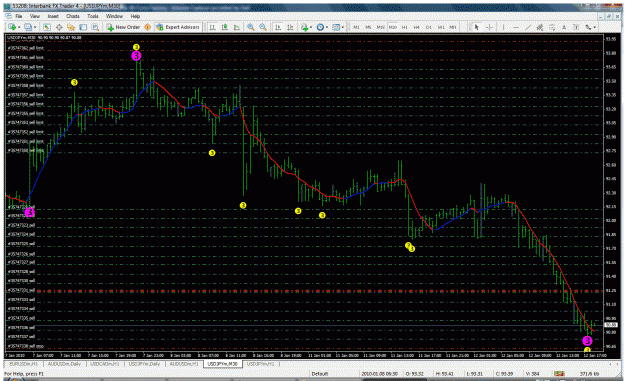Select the arrows drawing tool

[588, 27]
